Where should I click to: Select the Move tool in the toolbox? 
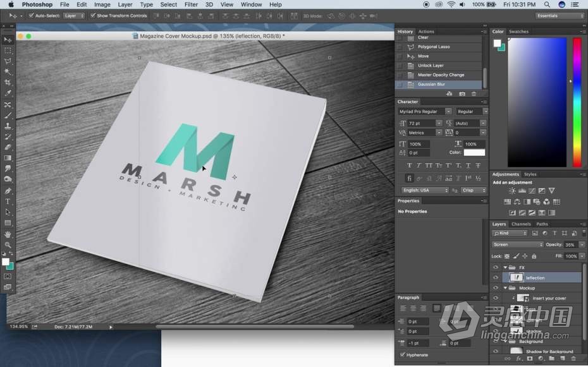click(x=8, y=39)
